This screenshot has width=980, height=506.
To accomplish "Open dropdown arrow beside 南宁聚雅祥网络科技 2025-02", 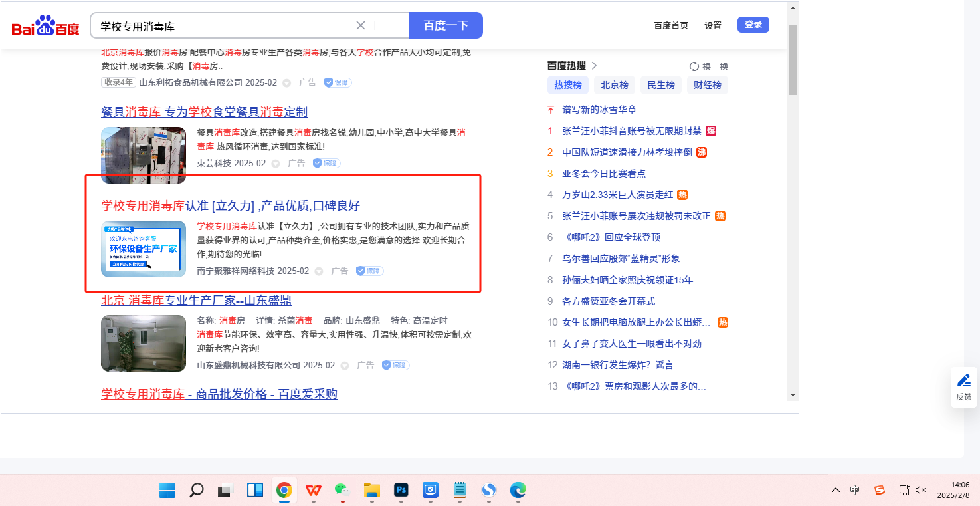I will tap(319, 271).
